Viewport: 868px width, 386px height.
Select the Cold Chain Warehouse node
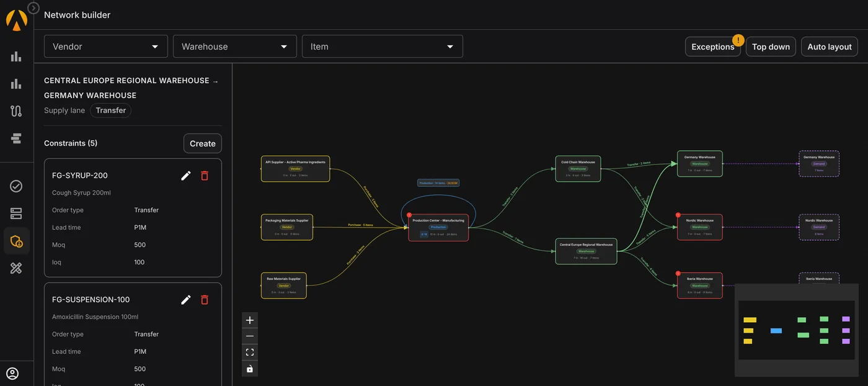pyautogui.click(x=578, y=169)
